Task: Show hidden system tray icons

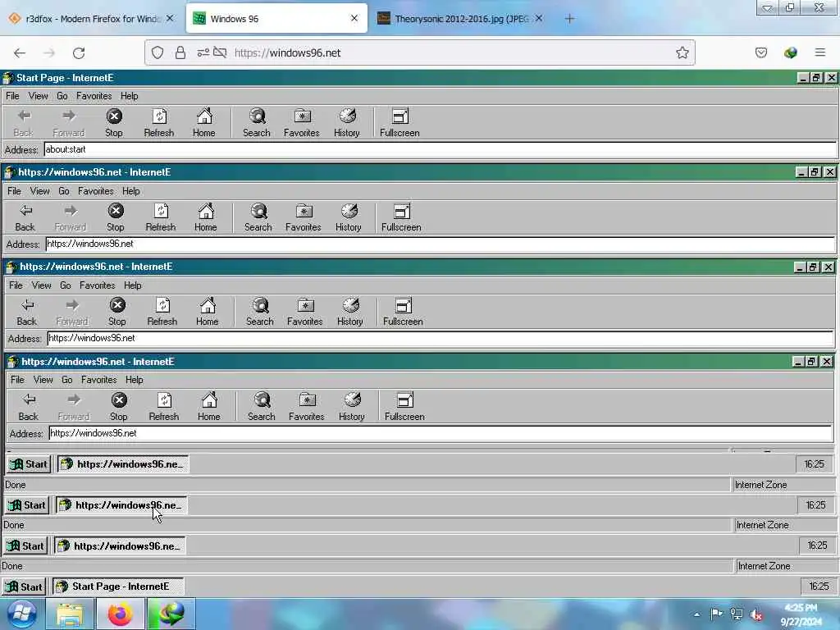Action: (697, 614)
